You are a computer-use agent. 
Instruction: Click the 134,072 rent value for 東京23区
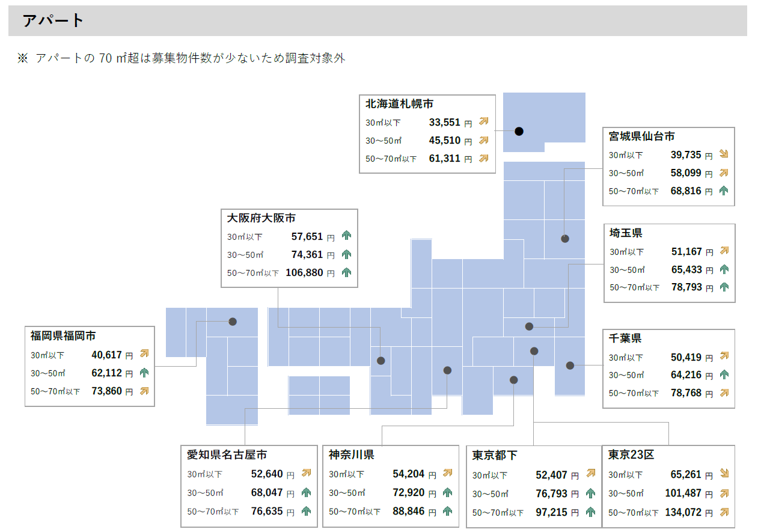pos(683,512)
